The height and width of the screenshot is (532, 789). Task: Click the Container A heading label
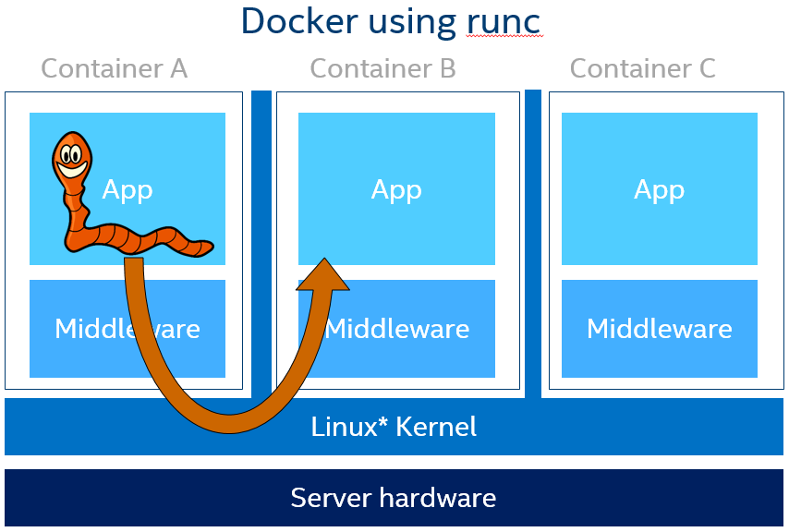pos(114,68)
